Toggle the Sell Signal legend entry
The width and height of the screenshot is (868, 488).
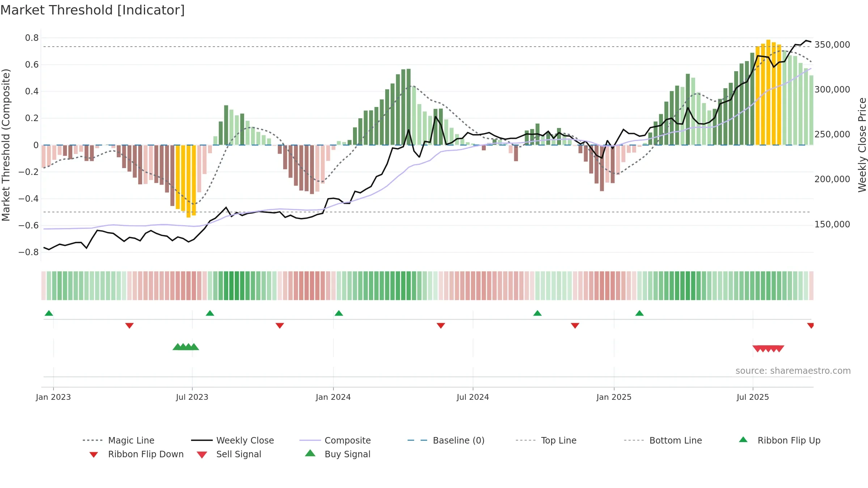[x=229, y=454]
